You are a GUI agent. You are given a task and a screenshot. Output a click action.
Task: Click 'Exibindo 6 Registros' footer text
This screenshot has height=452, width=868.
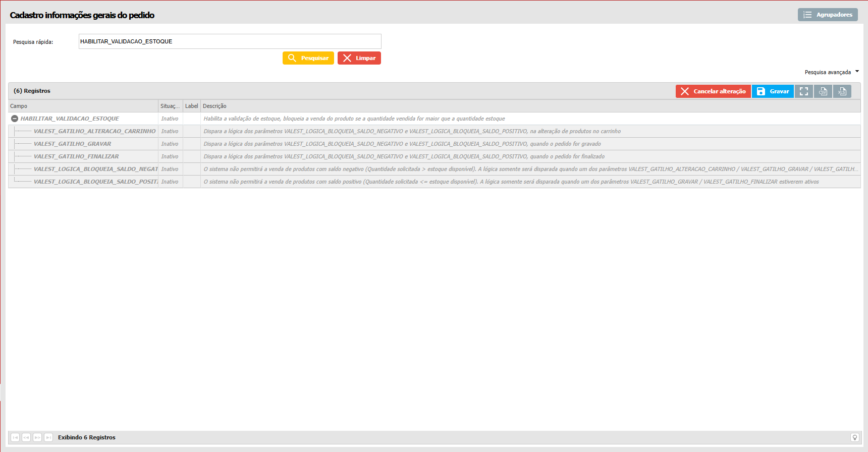(87, 437)
